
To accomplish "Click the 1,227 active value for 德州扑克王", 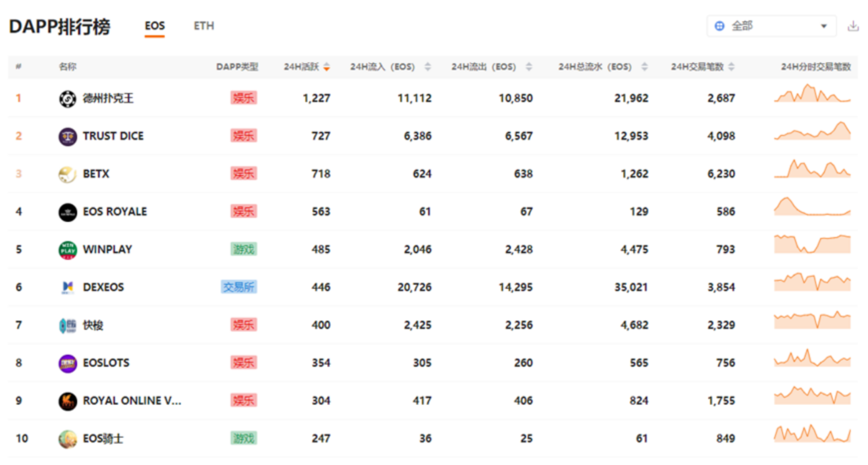I will (x=317, y=98).
